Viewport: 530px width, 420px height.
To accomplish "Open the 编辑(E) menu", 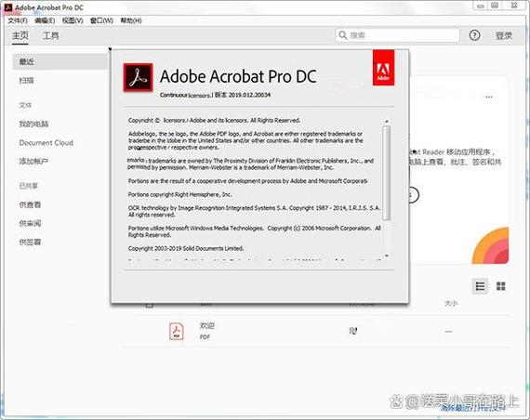I will (x=45, y=20).
